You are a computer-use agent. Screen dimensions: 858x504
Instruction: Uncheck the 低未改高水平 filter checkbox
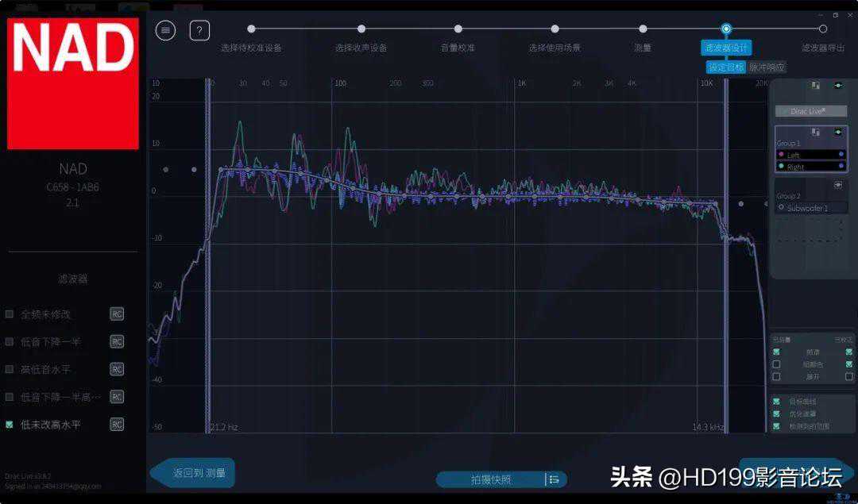click(x=10, y=425)
